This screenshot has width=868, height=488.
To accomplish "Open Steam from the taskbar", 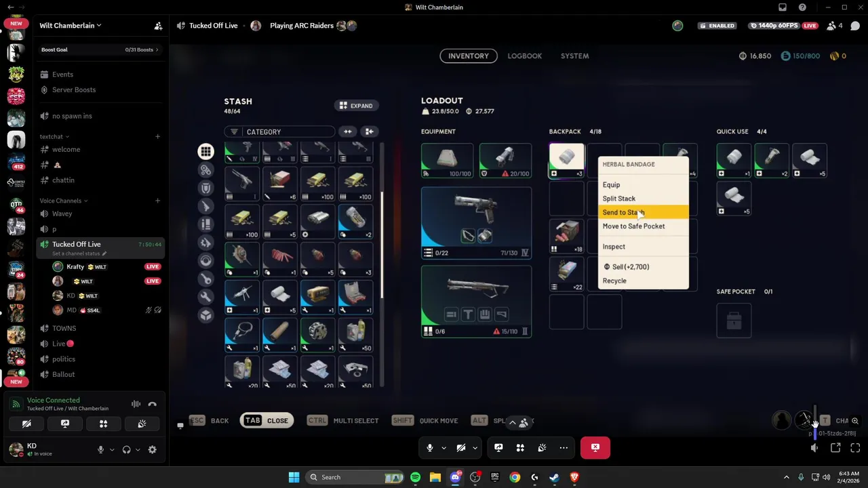I will (x=554, y=477).
